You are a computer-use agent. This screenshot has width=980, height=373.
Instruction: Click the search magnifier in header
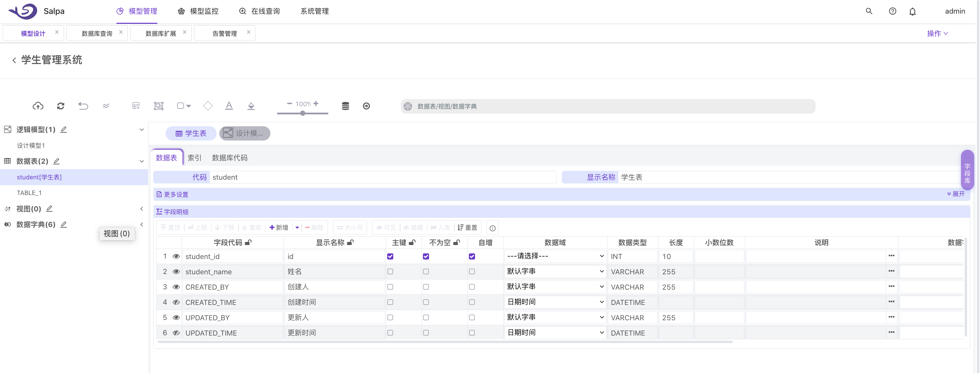click(x=869, y=11)
